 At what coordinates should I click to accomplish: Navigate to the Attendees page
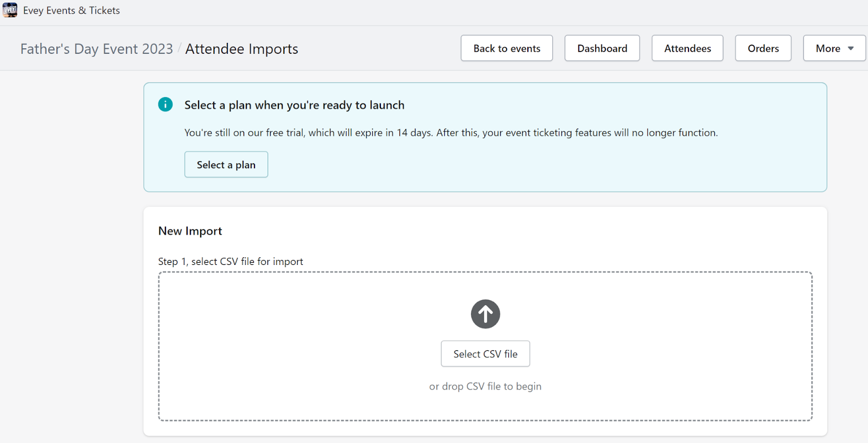pyautogui.click(x=687, y=48)
